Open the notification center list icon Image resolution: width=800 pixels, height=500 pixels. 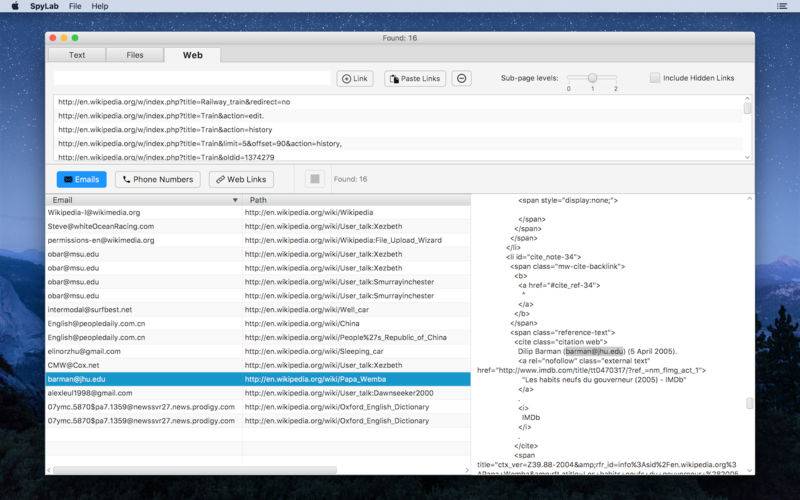(x=782, y=6)
